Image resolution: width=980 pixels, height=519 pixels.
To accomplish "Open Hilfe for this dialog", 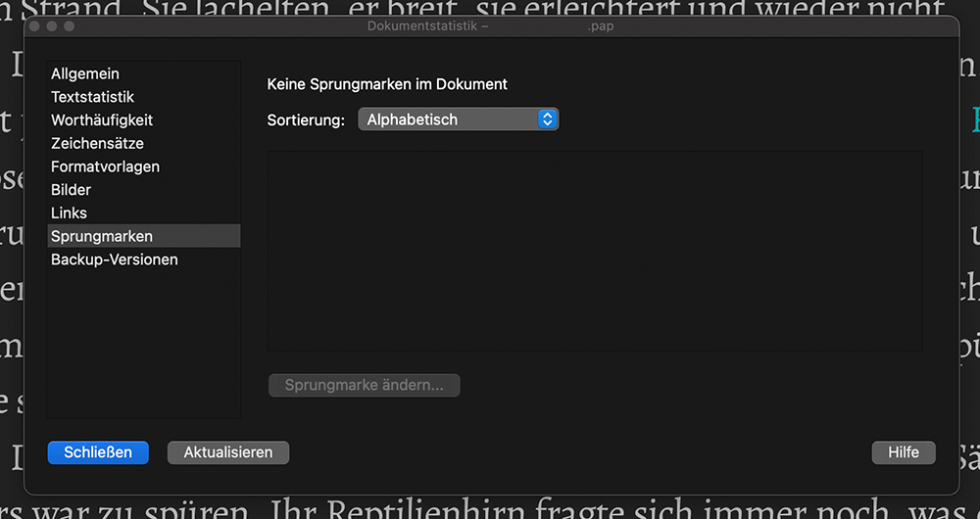I will pyautogui.click(x=903, y=452).
